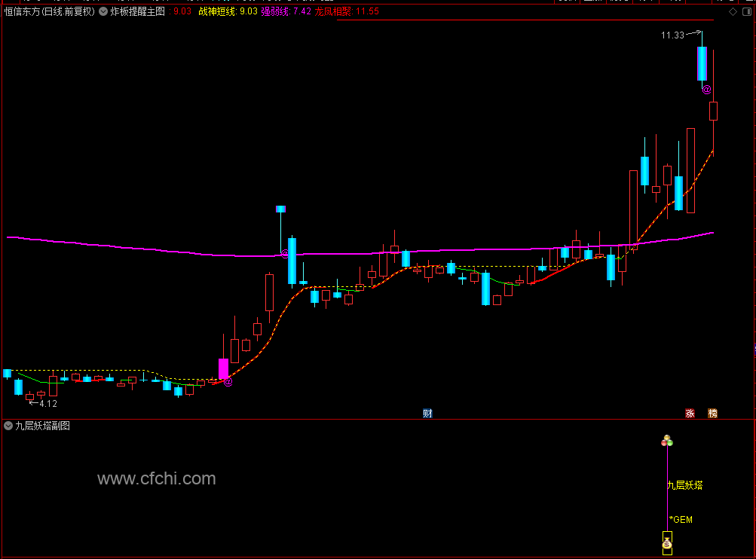756x559 pixels.
Task: Click the money bag icon in sub-chart
Action: click(x=667, y=544)
